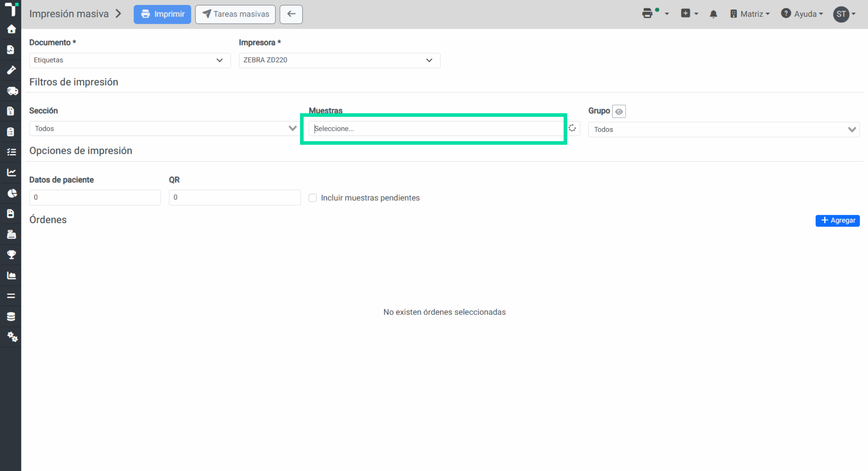Screen dimensions: 868x471
Task: Toggle the Grupo eye visibility button
Action: tap(619, 111)
